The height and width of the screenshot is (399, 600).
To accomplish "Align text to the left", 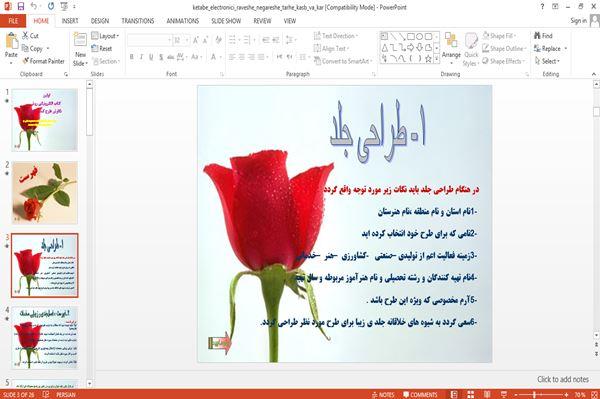I will click(x=232, y=57).
